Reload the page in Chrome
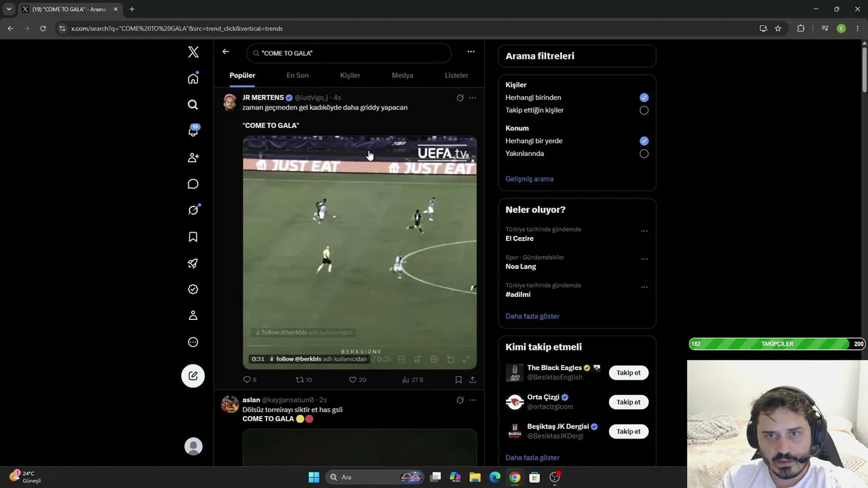Screen dimensions: 868x488 (43, 28)
